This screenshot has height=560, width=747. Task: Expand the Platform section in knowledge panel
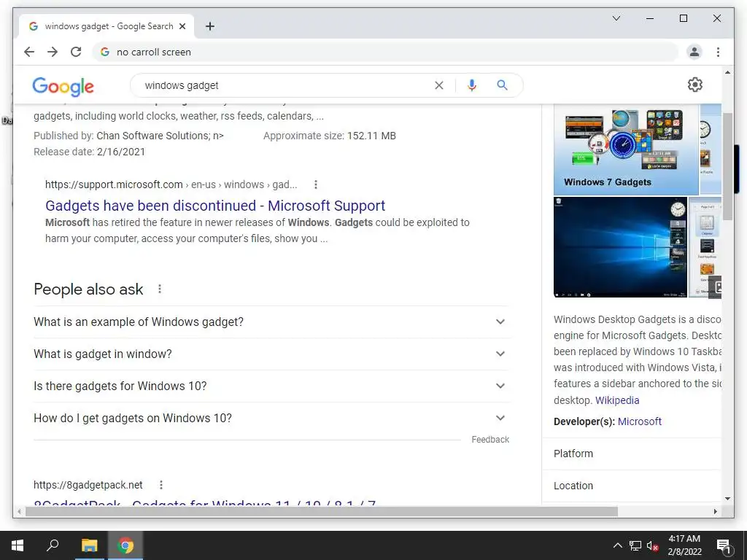tap(632, 454)
